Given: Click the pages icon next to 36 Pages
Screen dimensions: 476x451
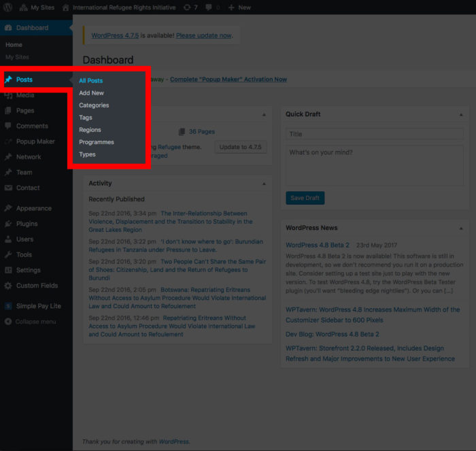Looking at the screenshot, I should click(x=182, y=131).
